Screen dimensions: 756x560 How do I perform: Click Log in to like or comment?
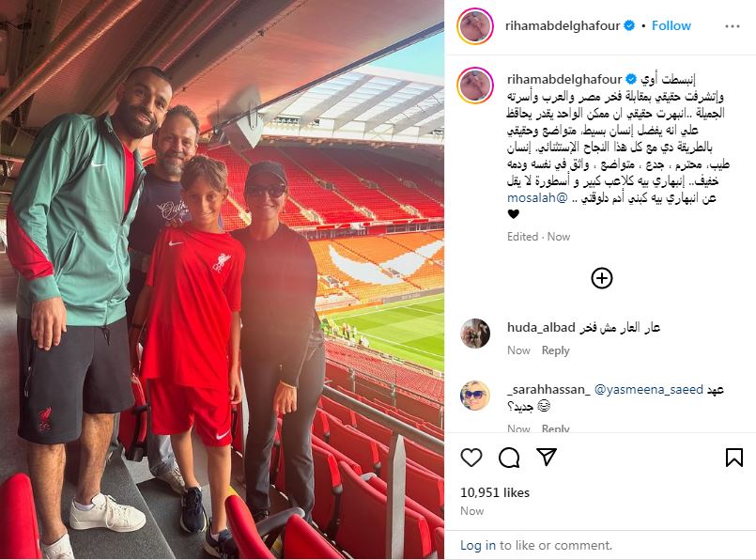477,545
